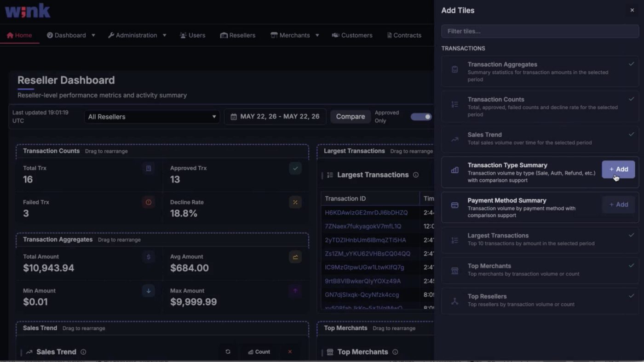The image size is (644, 362).
Task: Open the Dashboard menu item
Action: point(66,35)
